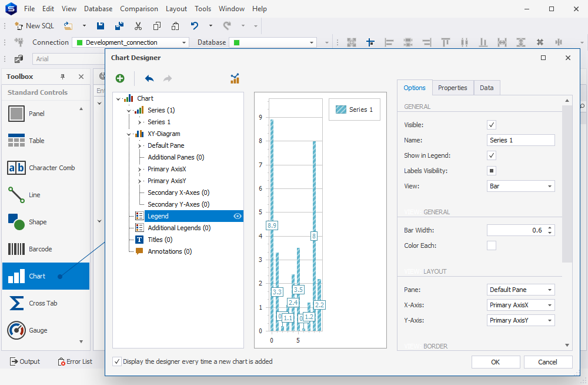Switch to the Data tab
The height and width of the screenshot is (385, 588).
point(486,88)
